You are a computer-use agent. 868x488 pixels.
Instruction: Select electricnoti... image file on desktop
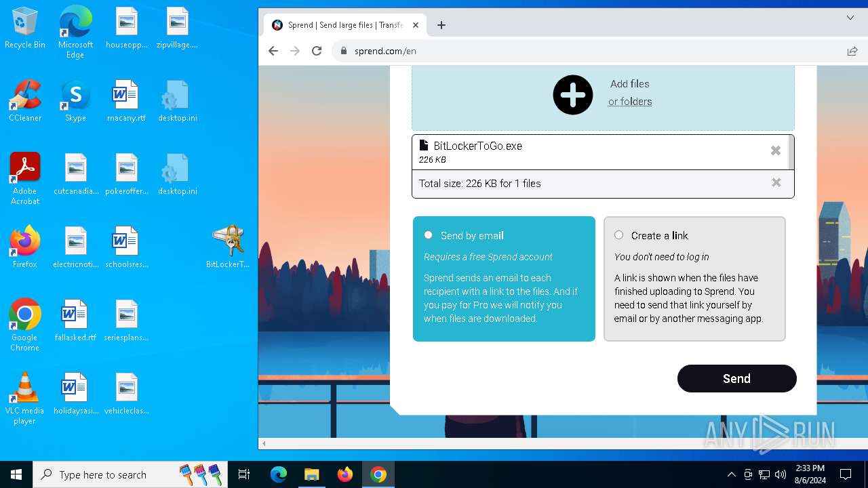[76, 247]
